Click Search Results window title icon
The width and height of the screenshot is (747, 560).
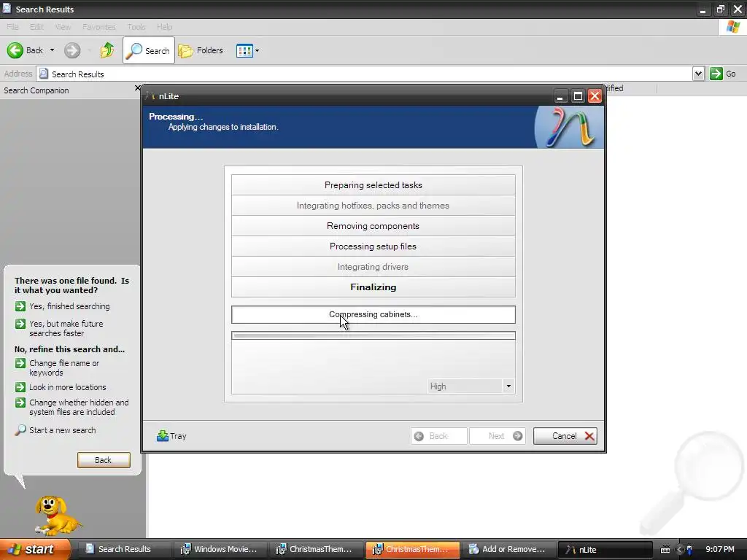pyautogui.click(x=7, y=9)
